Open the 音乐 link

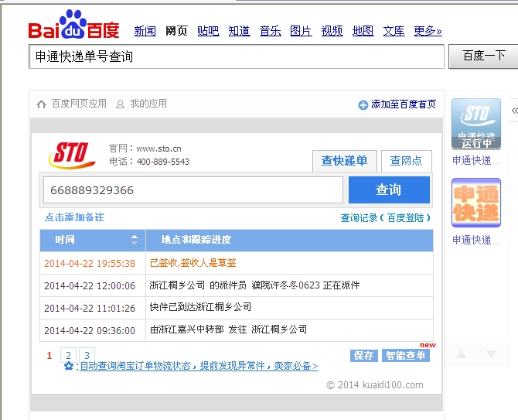[x=271, y=31]
